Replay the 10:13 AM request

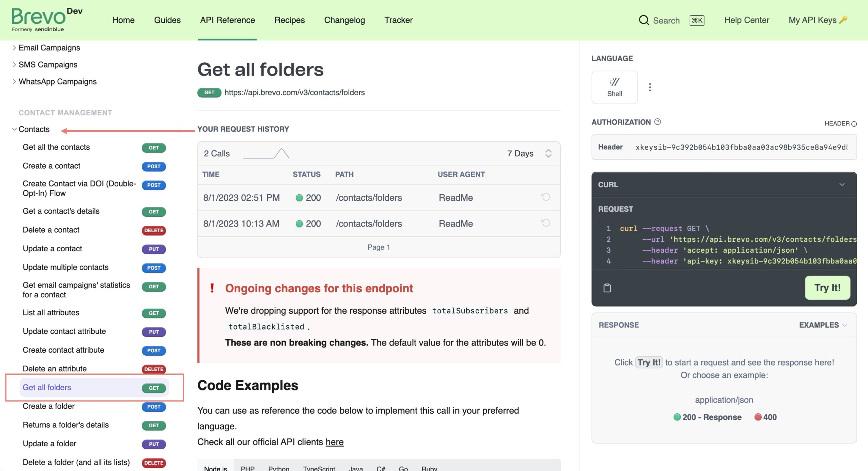pyautogui.click(x=546, y=223)
